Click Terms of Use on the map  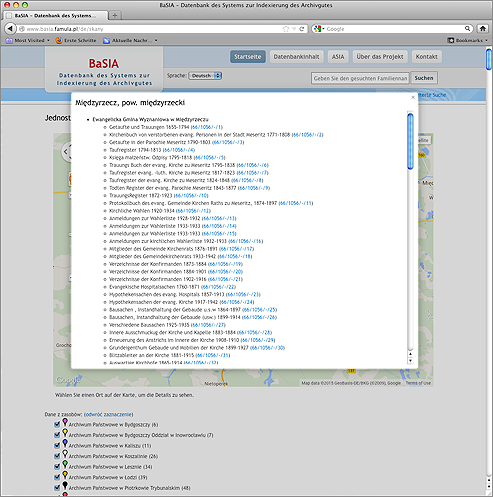click(x=418, y=383)
